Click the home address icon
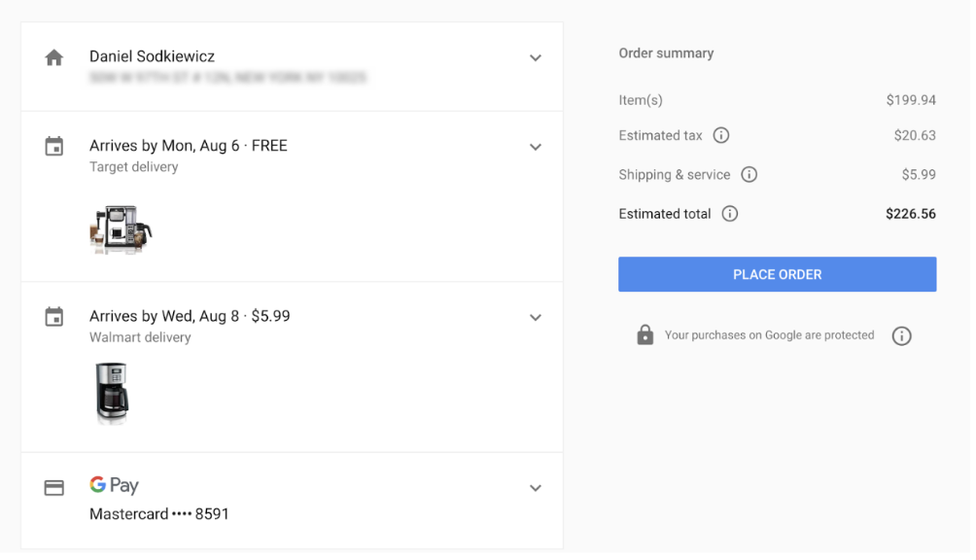The width and height of the screenshot is (976, 560). point(54,58)
